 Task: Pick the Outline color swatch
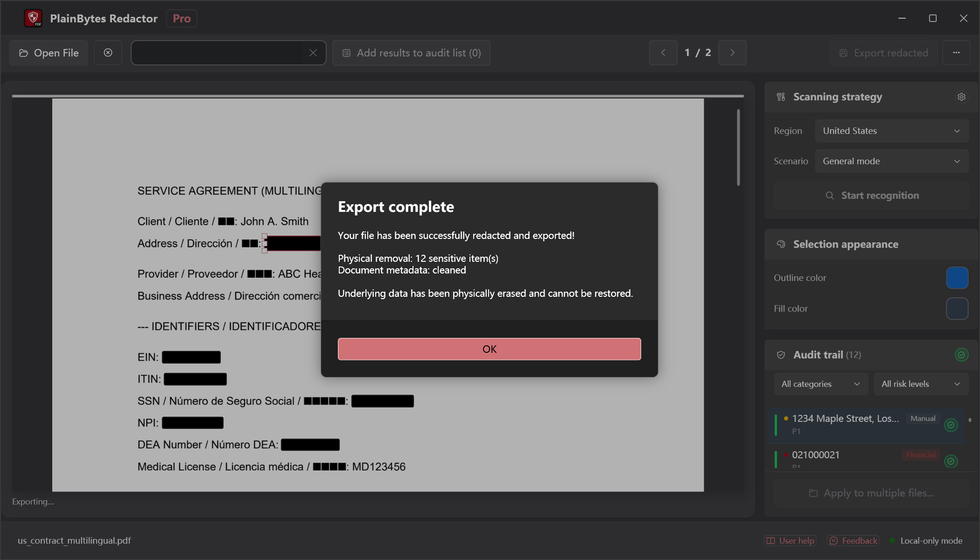(x=957, y=278)
